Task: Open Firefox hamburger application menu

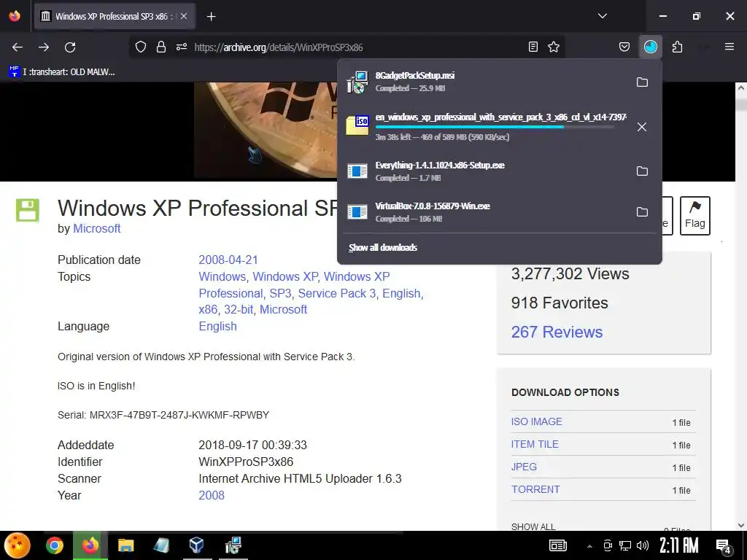Action: pos(729,47)
